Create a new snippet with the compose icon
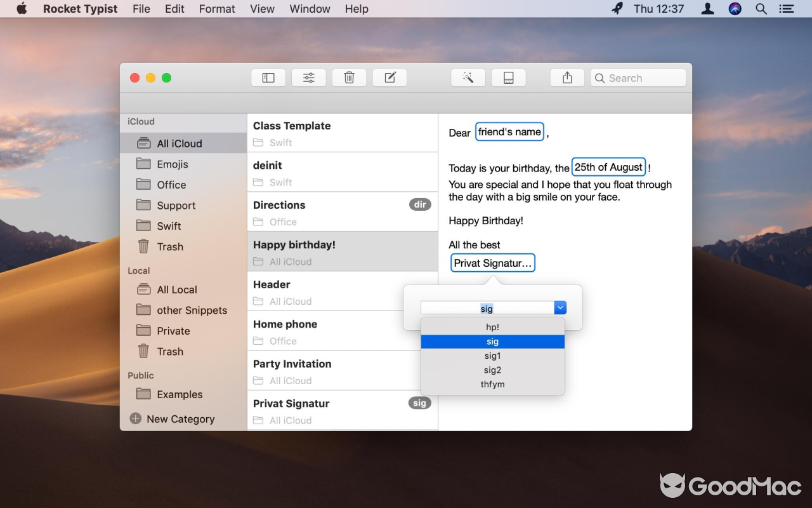The image size is (812, 508). (x=390, y=77)
